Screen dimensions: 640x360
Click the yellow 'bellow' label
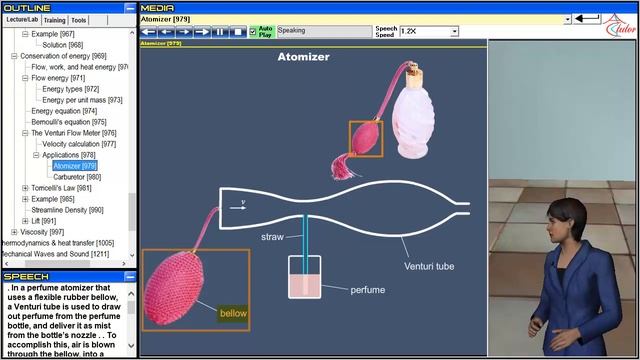pos(233,313)
